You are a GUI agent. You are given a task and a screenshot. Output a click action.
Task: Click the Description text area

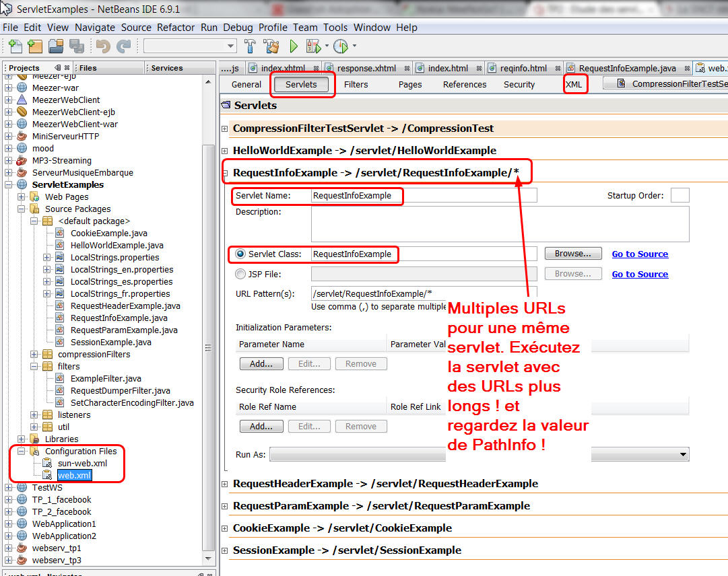pos(500,224)
